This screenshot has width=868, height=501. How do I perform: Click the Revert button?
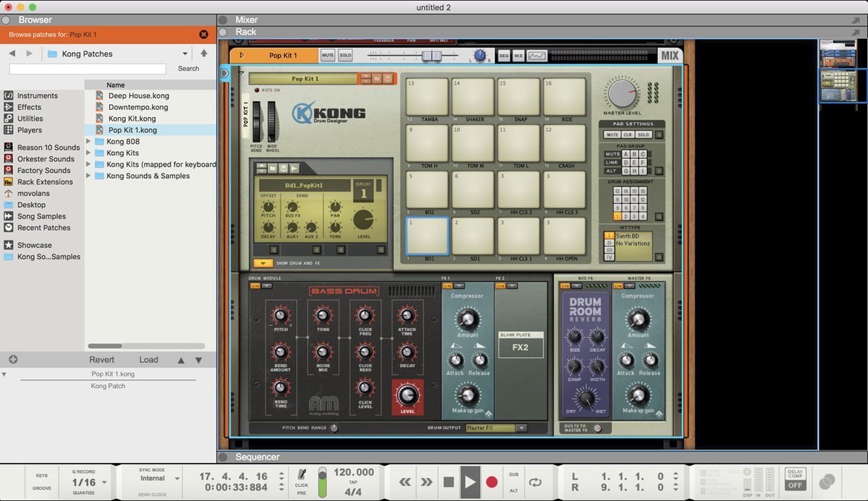pyautogui.click(x=102, y=360)
